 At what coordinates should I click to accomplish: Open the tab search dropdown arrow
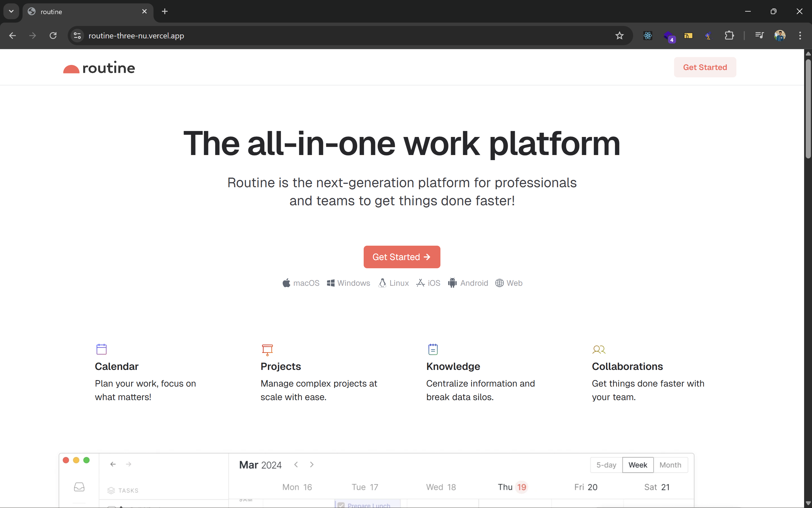pos(11,11)
